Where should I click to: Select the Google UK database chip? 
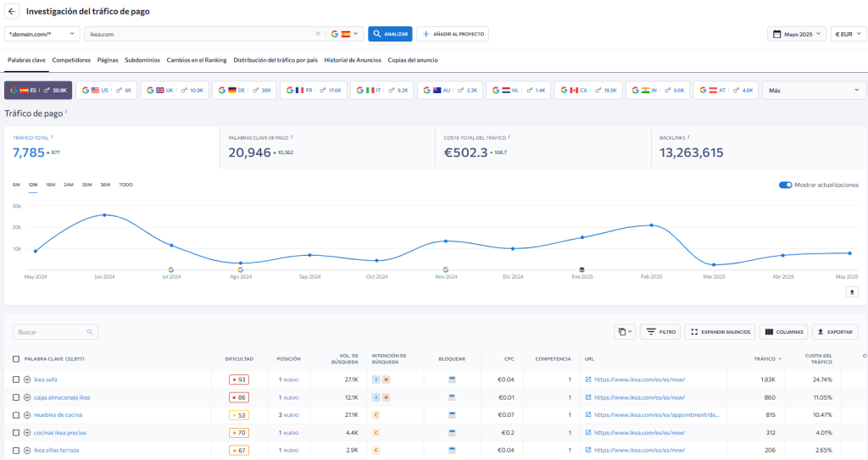pos(175,91)
